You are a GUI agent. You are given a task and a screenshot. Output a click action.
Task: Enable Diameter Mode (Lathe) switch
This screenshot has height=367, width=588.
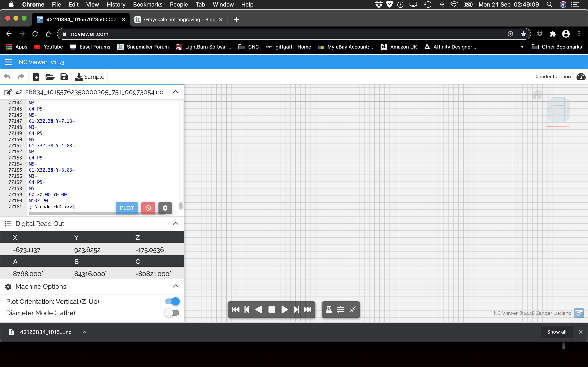pos(172,313)
